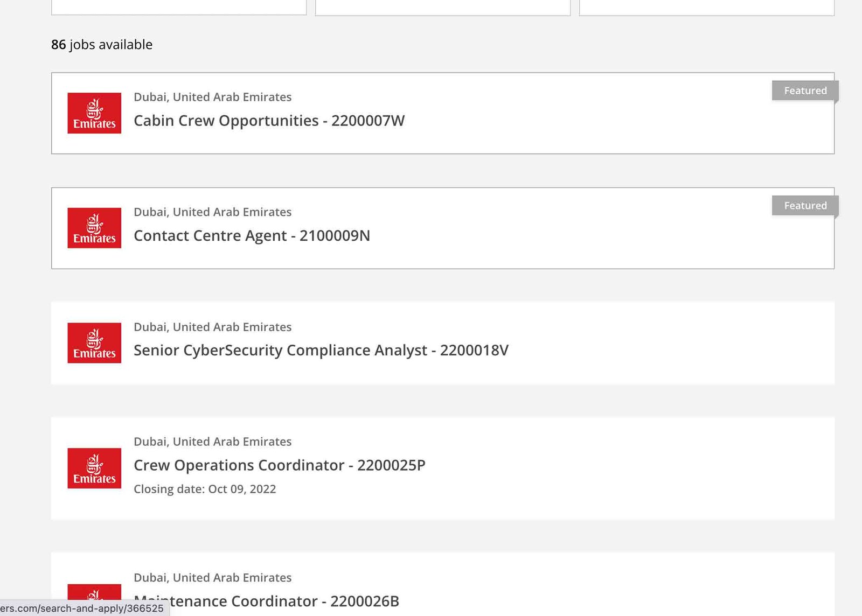
Task: Open Crew Operations Coordinator - 2200025P listing
Action: 279,465
